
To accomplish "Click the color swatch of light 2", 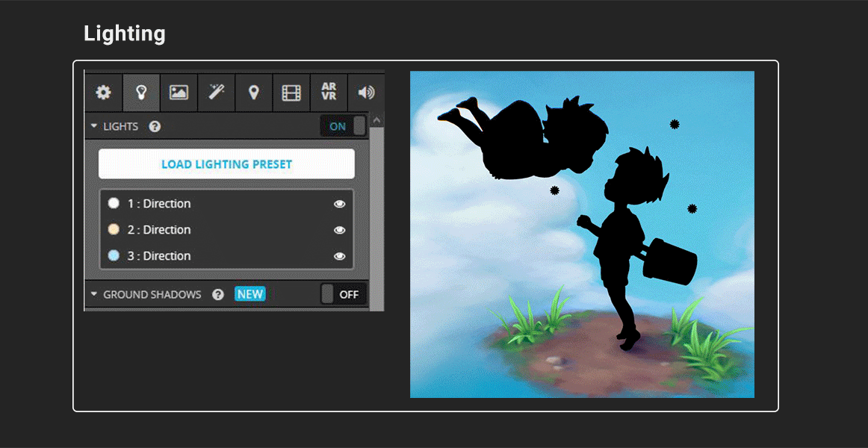I will (114, 229).
